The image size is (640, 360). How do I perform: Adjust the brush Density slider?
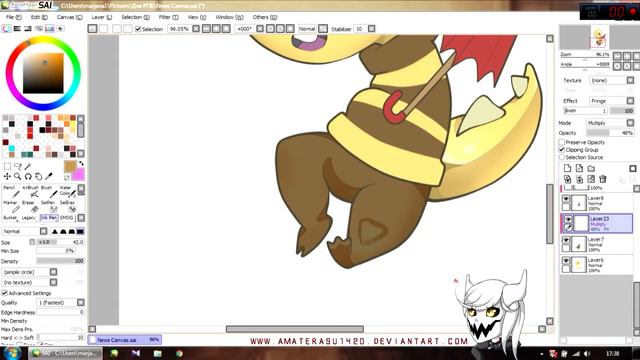(x=60, y=261)
